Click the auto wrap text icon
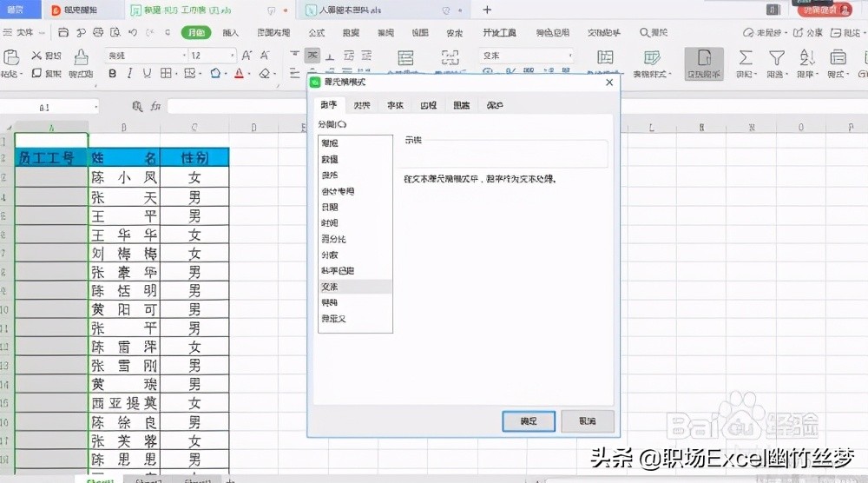This screenshot has height=483, width=868. pos(450,57)
